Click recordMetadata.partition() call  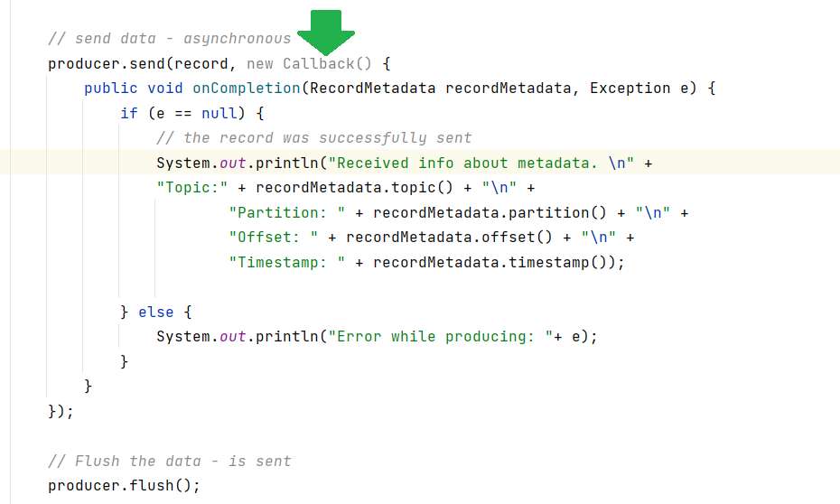click(x=490, y=212)
